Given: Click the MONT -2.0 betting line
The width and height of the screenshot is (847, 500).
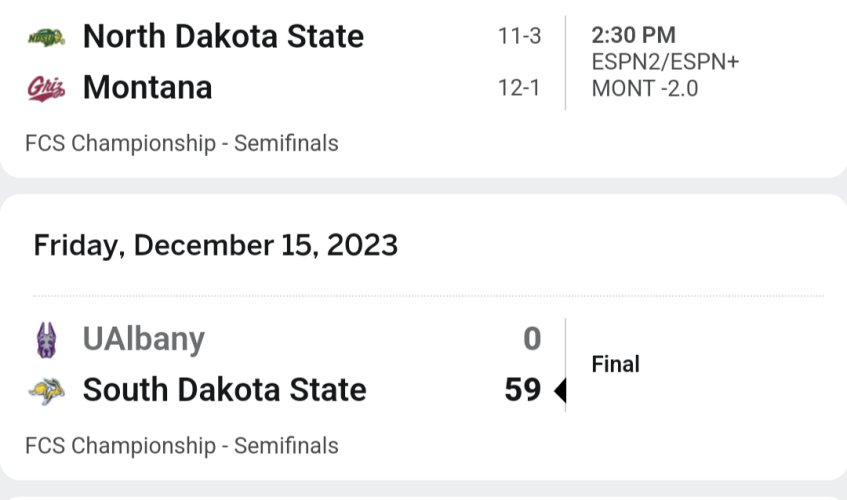Looking at the screenshot, I should click(x=645, y=89).
